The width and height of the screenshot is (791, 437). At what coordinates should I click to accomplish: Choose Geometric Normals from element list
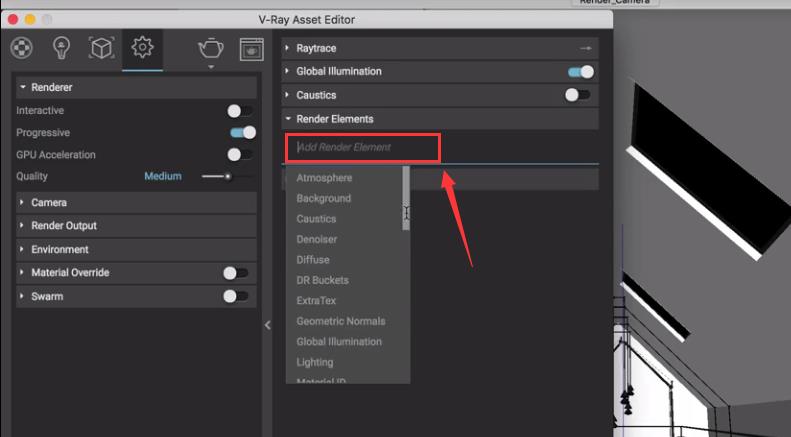coord(341,321)
